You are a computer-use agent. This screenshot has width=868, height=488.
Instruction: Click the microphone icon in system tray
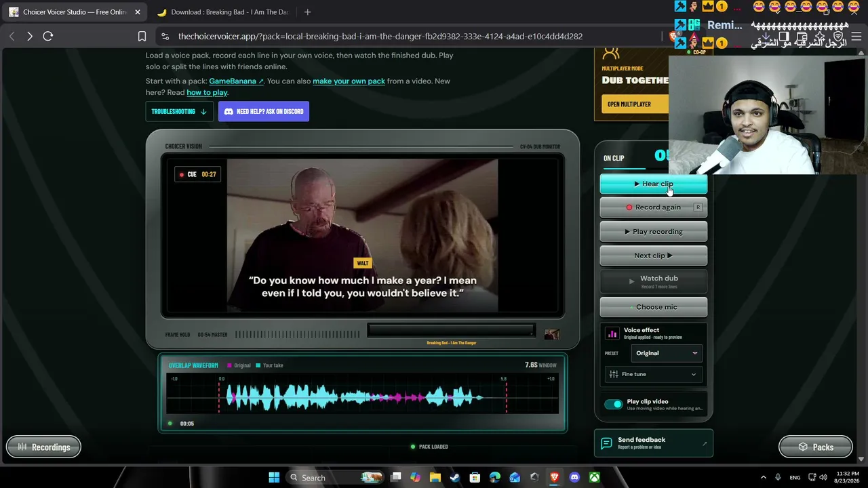pos(778,478)
